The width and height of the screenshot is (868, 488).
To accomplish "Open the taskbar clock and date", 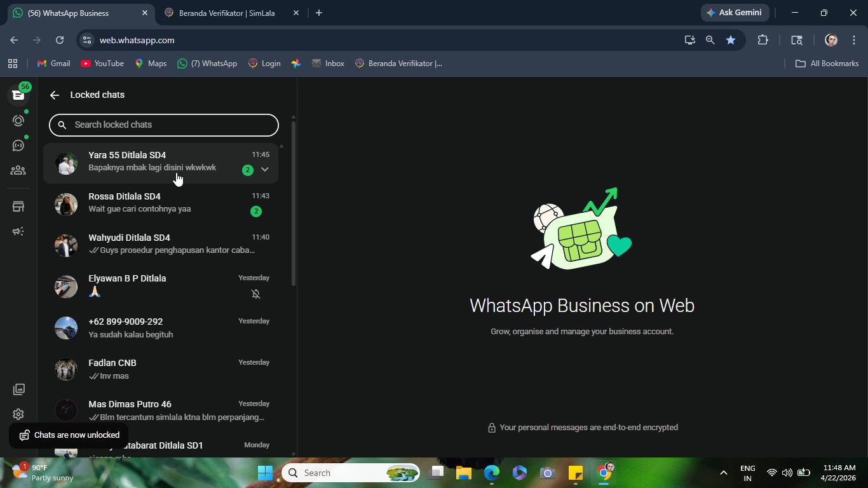I will (x=838, y=473).
